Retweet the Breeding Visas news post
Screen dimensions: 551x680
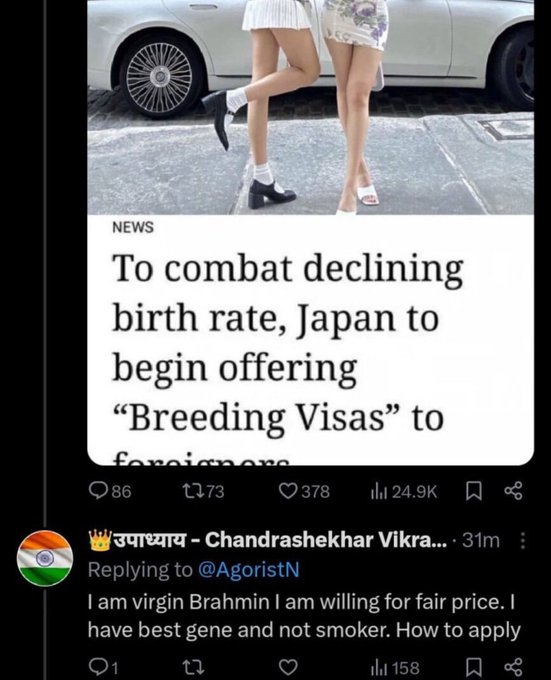(x=203, y=491)
